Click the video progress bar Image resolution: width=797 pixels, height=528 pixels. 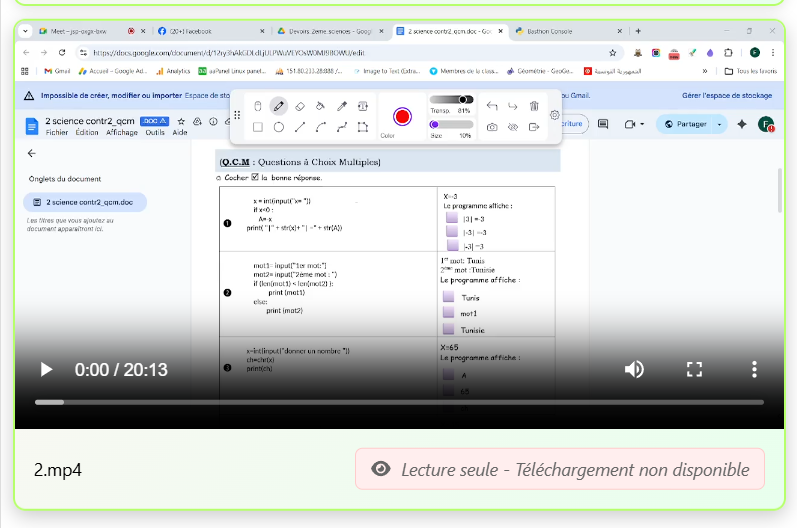(x=398, y=402)
